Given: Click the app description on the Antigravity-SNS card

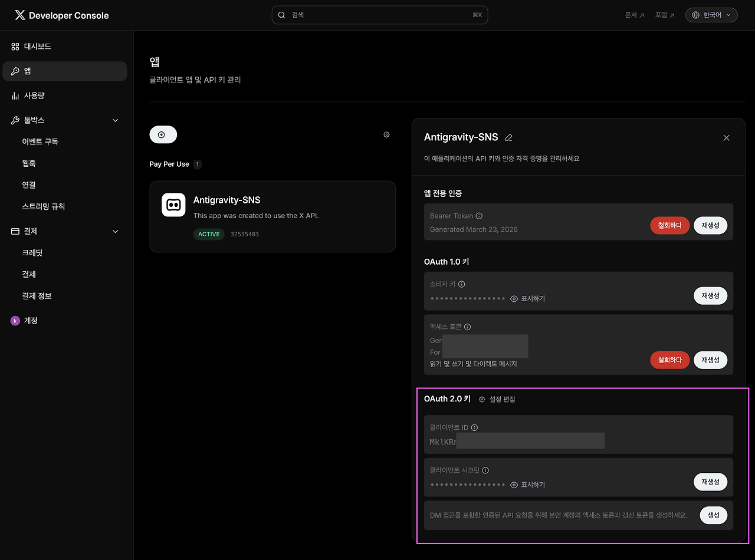Looking at the screenshot, I should (256, 216).
